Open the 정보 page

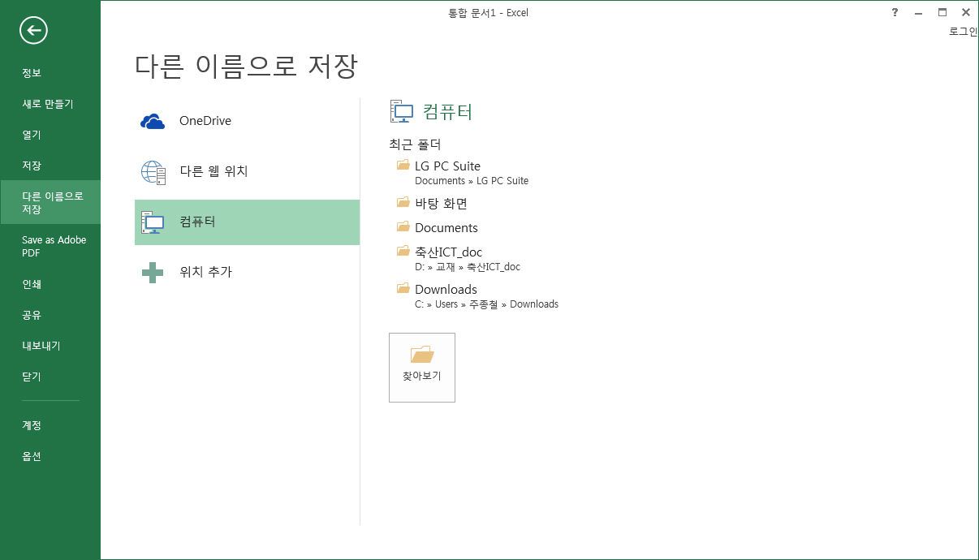[50, 73]
